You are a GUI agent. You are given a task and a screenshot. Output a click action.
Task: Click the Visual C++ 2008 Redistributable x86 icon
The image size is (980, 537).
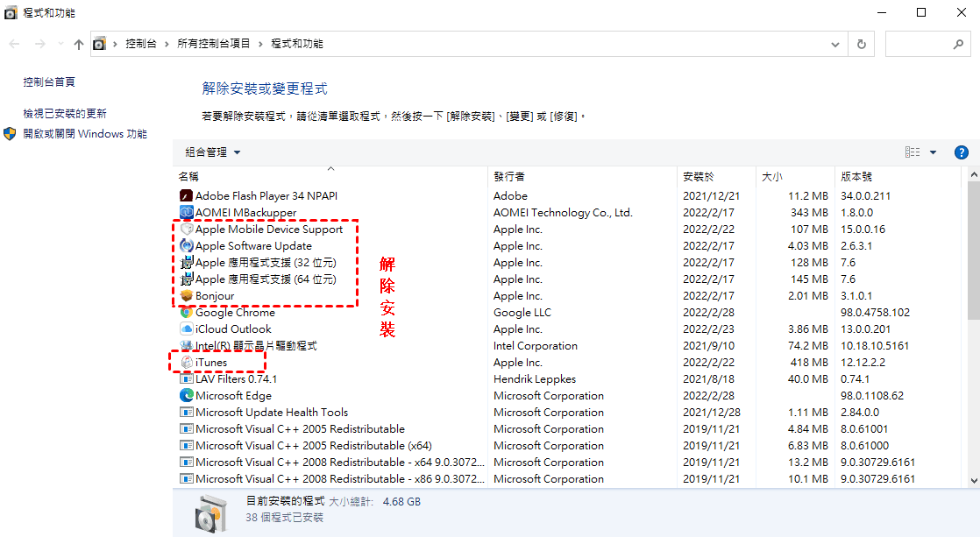pyautogui.click(x=186, y=479)
